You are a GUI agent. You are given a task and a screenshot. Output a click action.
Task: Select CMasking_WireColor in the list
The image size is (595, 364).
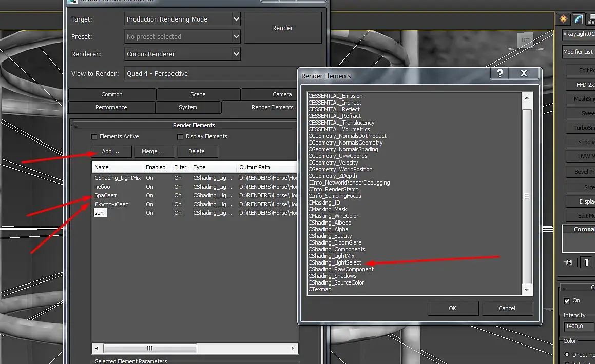click(x=333, y=216)
